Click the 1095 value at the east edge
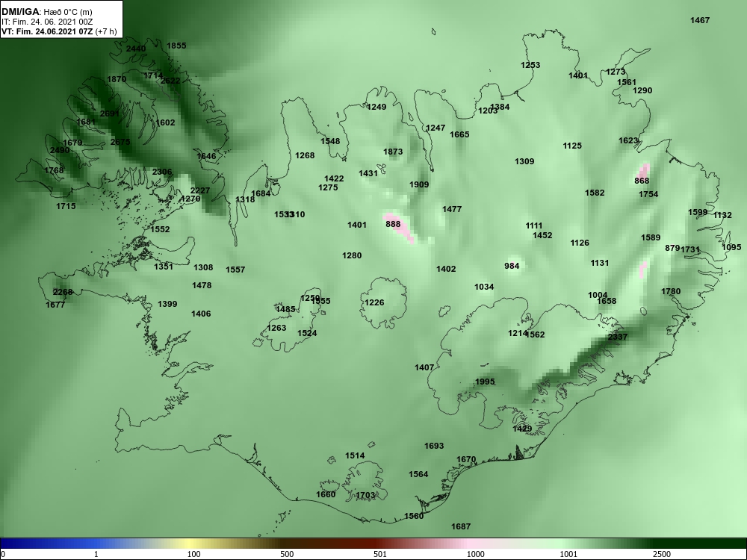The width and height of the screenshot is (747, 560). [732, 247]
